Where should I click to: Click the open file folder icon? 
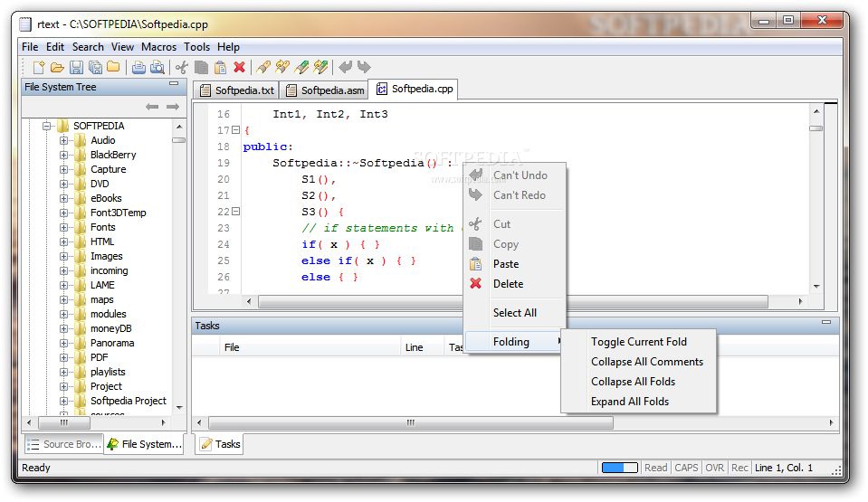(x=57, y=68)
